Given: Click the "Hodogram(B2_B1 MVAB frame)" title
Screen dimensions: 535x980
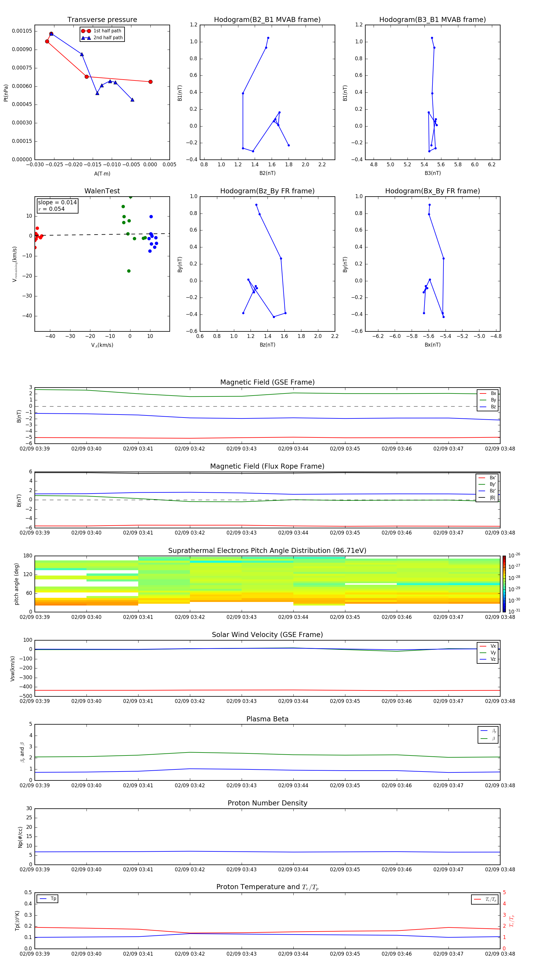Looking at the screenshot, I should 267,20.
